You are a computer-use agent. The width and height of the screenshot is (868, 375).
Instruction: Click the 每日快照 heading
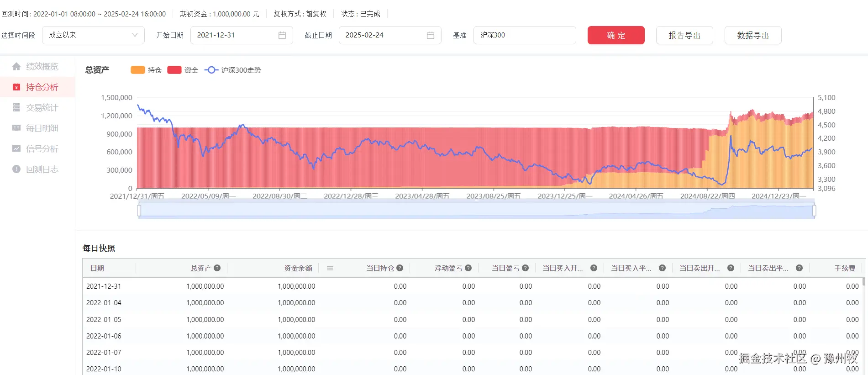[99, 248]
